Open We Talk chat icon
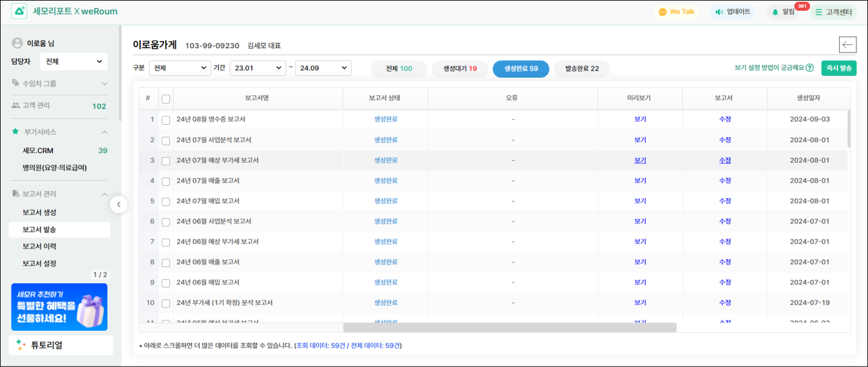868x367 pixels. pos(662,12)
